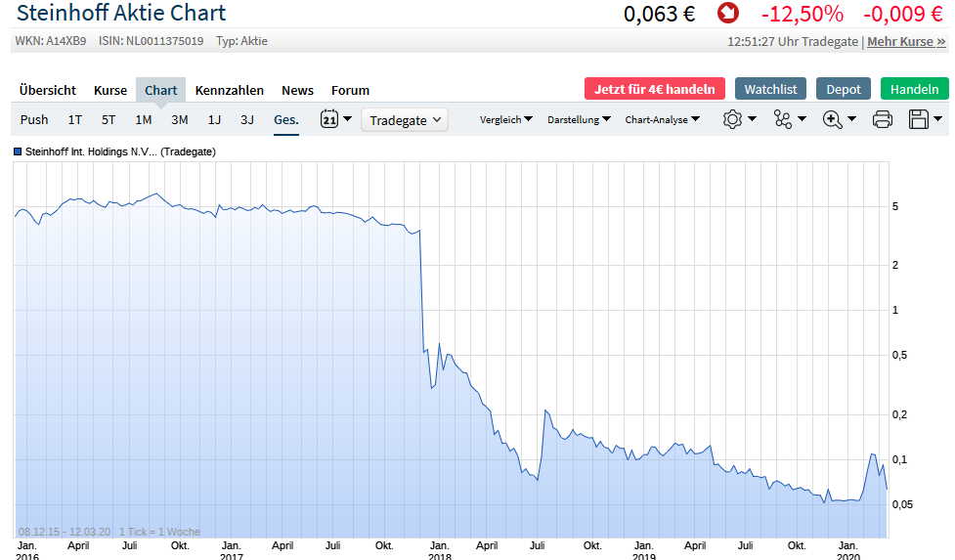Viewport: 955px width, 560px height.
Task: Click the WKN A14XB9 text
Action: click(x=51, y=41)
